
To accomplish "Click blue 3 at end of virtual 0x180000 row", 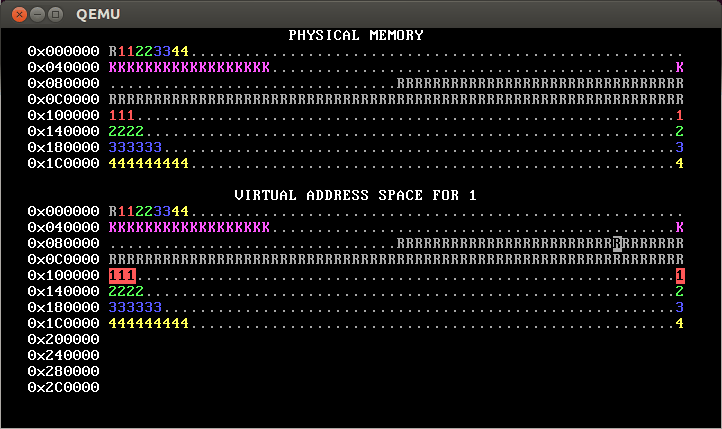I will [680, 307].
